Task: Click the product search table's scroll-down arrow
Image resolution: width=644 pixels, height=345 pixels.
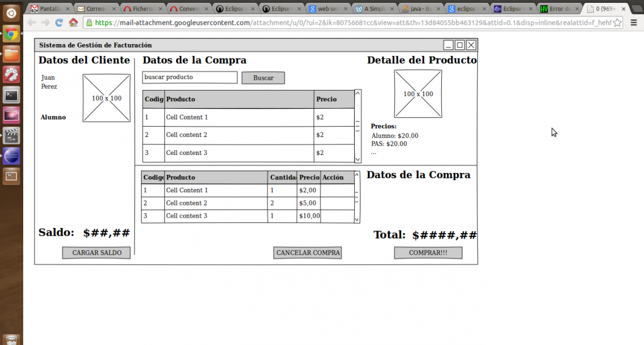Action: click(358, 160)
